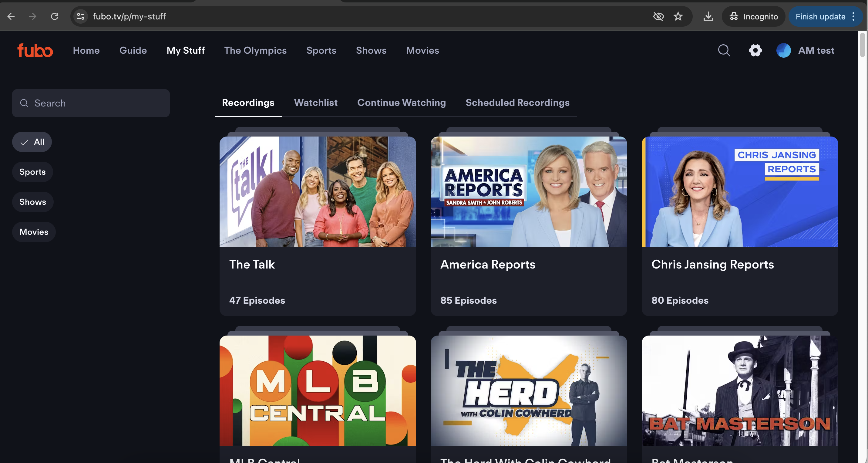Click the site information icon in address bar
This screenshot has width=868, height=463.
pos(81,16)
